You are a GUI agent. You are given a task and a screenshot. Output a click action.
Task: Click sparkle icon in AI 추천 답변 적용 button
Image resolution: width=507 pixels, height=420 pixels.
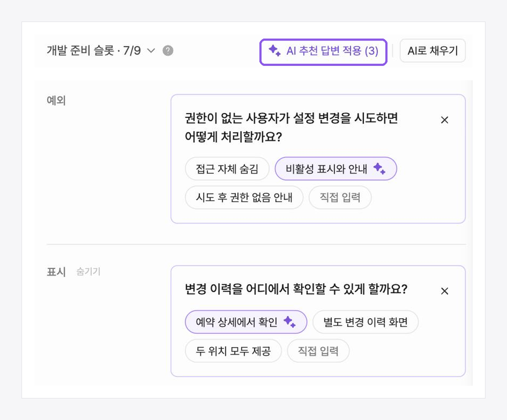275,50
